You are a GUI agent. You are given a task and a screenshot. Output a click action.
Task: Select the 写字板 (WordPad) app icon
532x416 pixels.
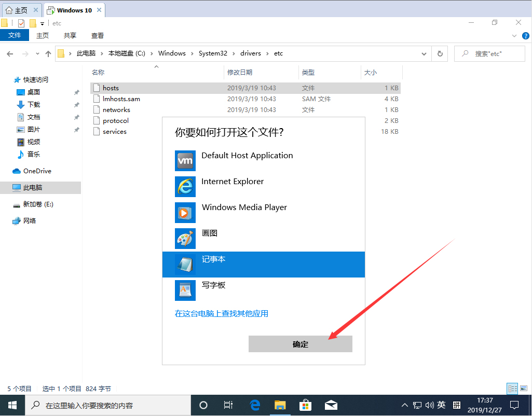click(185, 290)
